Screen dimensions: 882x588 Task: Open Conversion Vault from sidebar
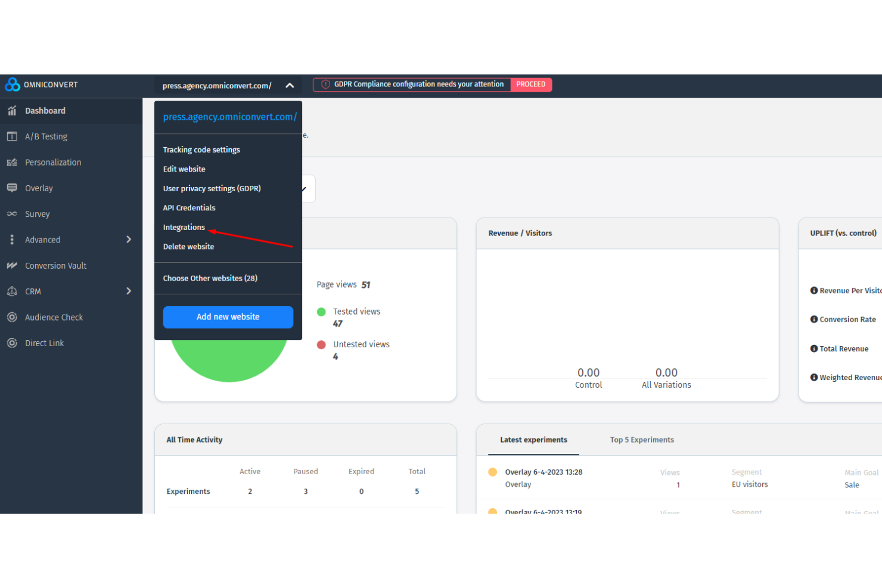(x=55, y=265)
